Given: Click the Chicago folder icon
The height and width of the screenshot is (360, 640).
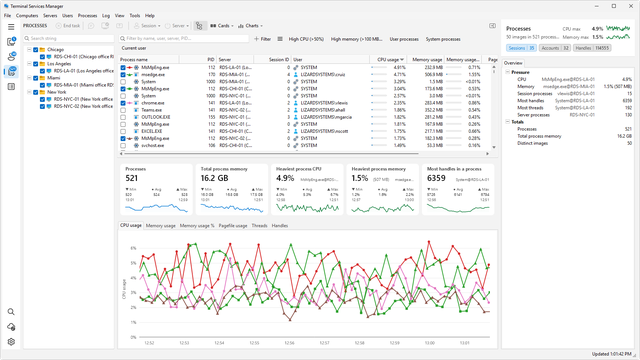Looking at the screenshot, I should pos(42,50).
